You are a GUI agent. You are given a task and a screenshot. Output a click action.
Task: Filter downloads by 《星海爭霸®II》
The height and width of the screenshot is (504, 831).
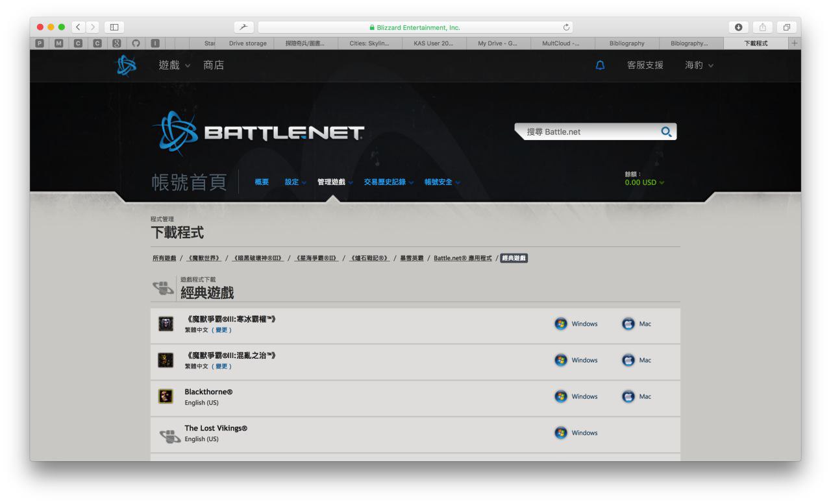point(316,258)
